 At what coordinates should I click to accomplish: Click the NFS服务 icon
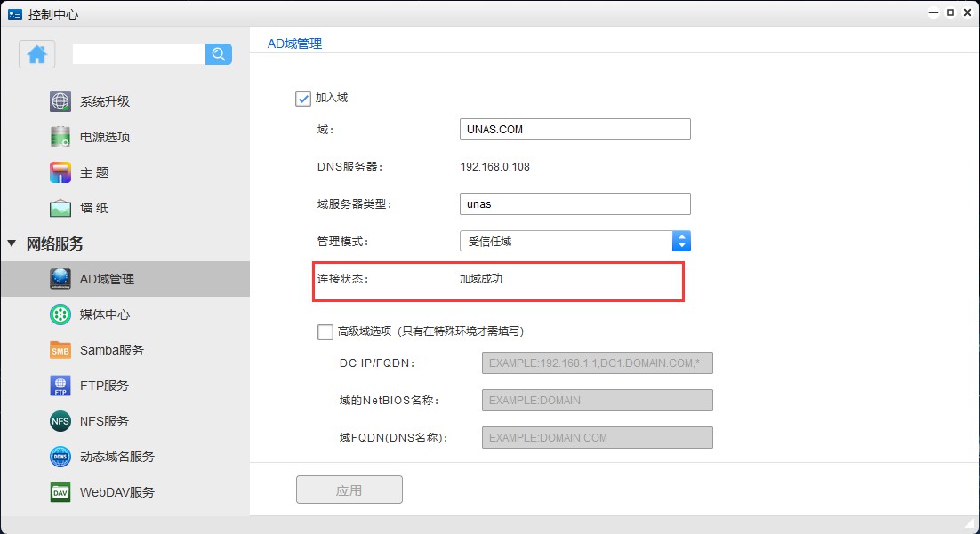tap(60, 421)
